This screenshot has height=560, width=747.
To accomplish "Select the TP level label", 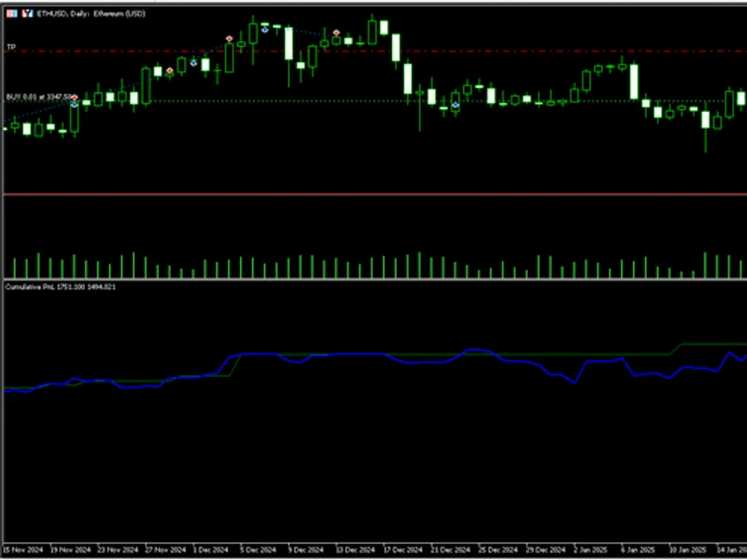I will 11,47.
